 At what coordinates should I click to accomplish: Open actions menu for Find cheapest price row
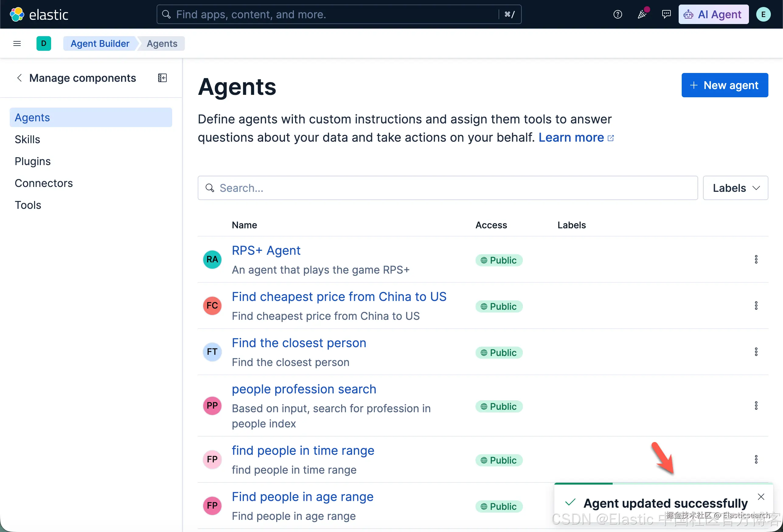[x=756, y=306]
